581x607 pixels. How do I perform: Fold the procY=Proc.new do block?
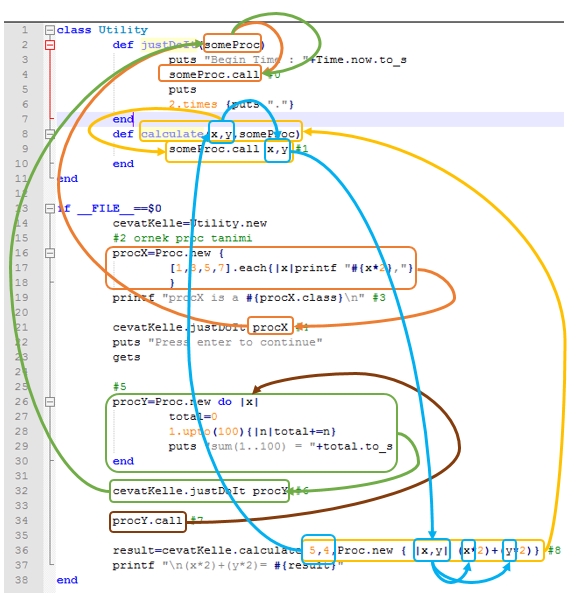click(50, 402)
